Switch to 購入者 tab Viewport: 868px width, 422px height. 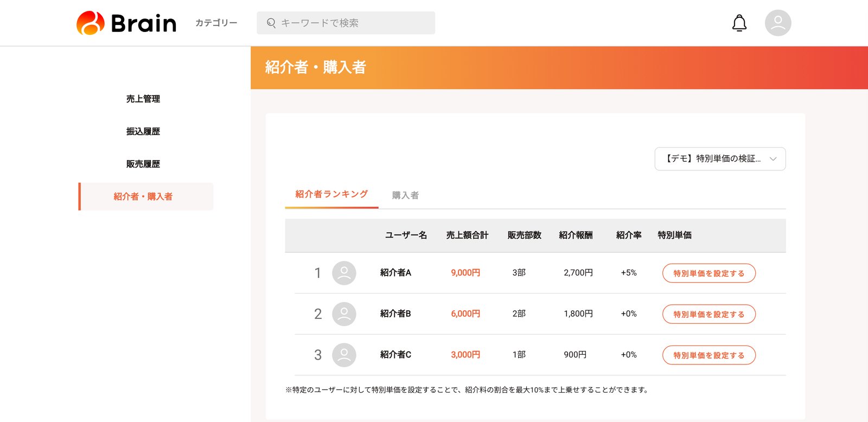point(405,195)
